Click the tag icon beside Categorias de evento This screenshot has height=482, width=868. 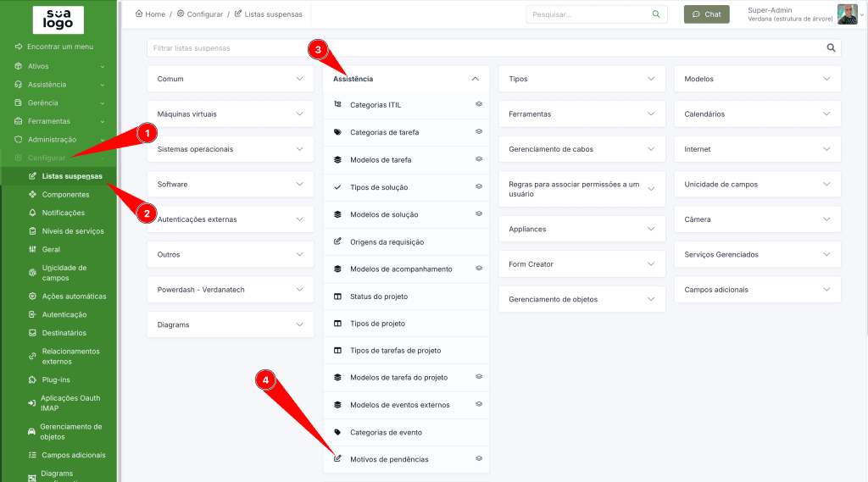(x=337, y=432)
